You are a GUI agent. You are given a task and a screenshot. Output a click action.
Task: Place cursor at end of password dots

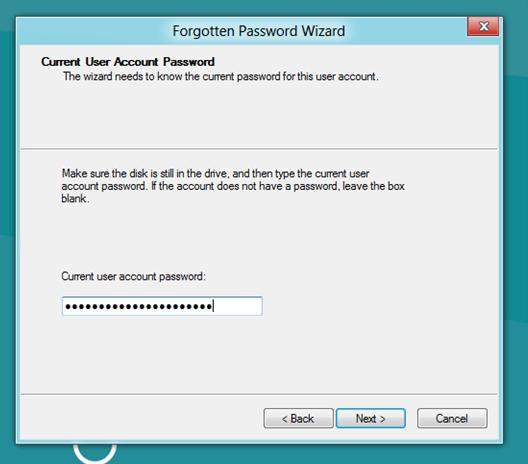213,306
